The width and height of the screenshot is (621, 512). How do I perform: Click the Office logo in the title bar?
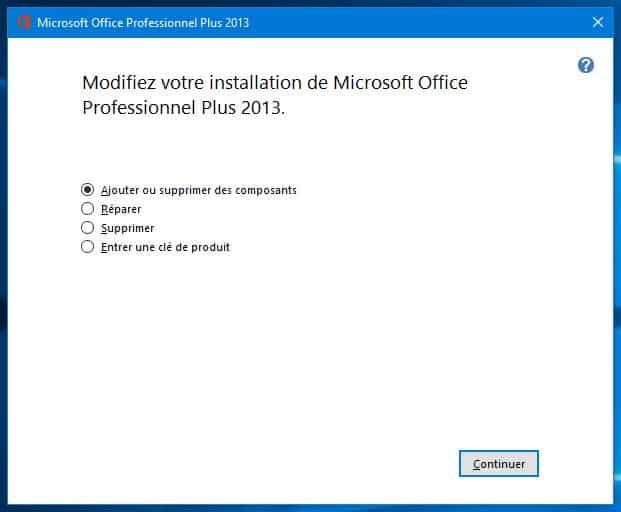[x=23, y=22]
